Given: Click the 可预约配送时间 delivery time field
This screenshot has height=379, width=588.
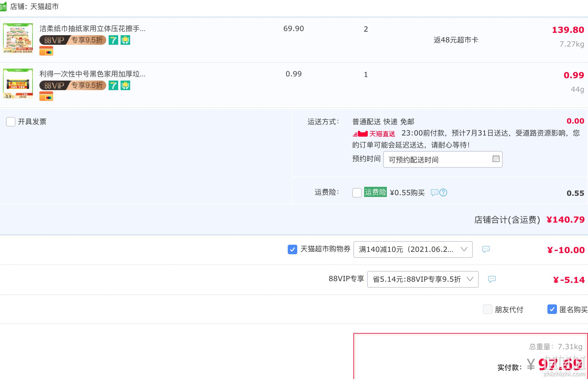Looking at the screenshot, I should [443, 159].
